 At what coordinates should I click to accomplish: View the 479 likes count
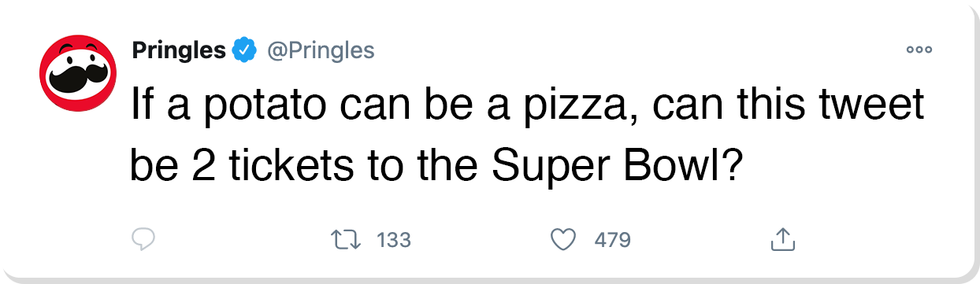[x=612, y=240]
